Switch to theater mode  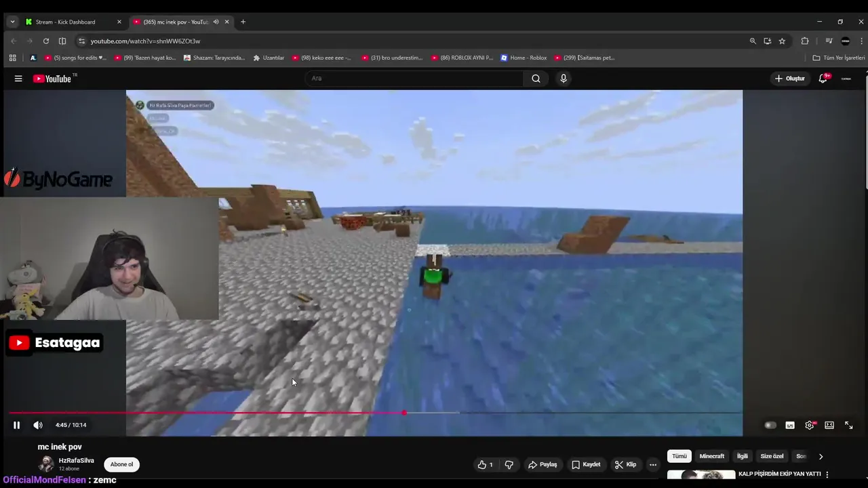(829, 425)
